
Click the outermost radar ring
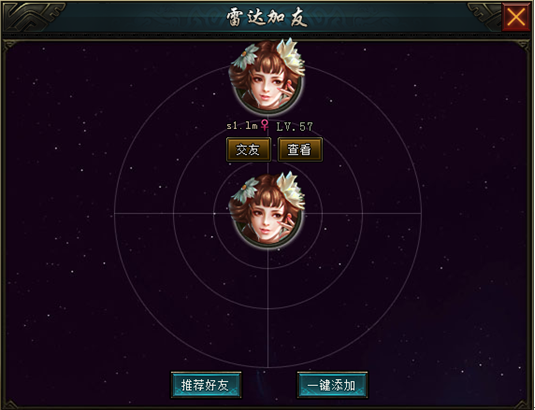(421, 214)
